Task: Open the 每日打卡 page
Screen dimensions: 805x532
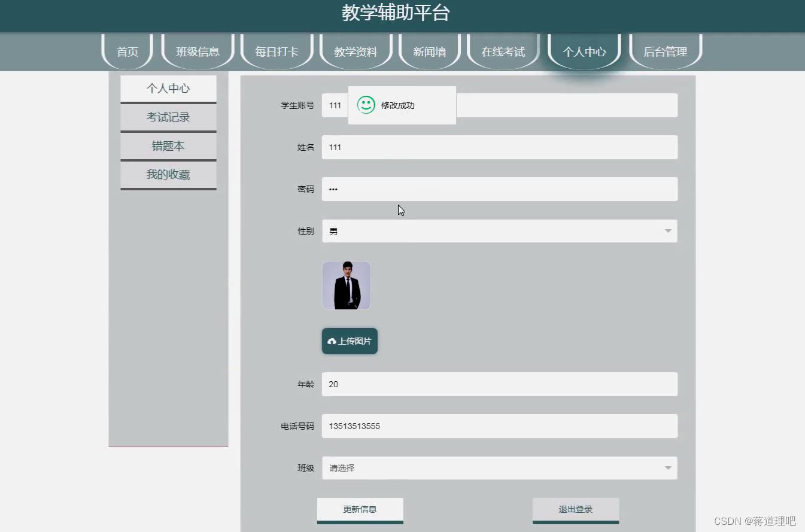Action: tap(277, 51)
